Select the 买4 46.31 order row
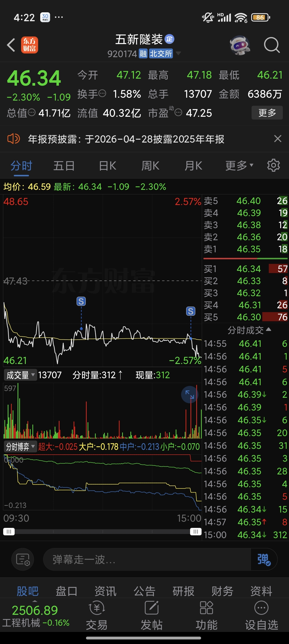The height and width of the screenshot is (644, 289). click(246, 305)
